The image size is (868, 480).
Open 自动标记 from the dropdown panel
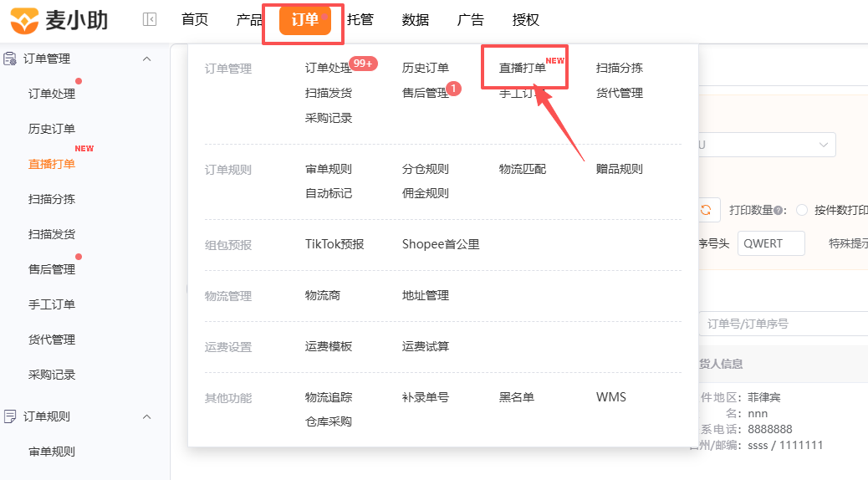(x=329, y=193)
